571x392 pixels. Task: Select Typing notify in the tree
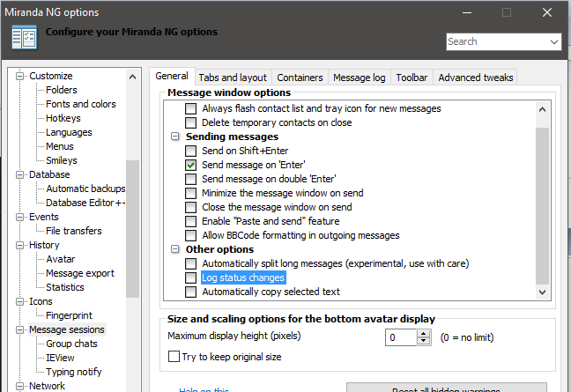[73, 372]
